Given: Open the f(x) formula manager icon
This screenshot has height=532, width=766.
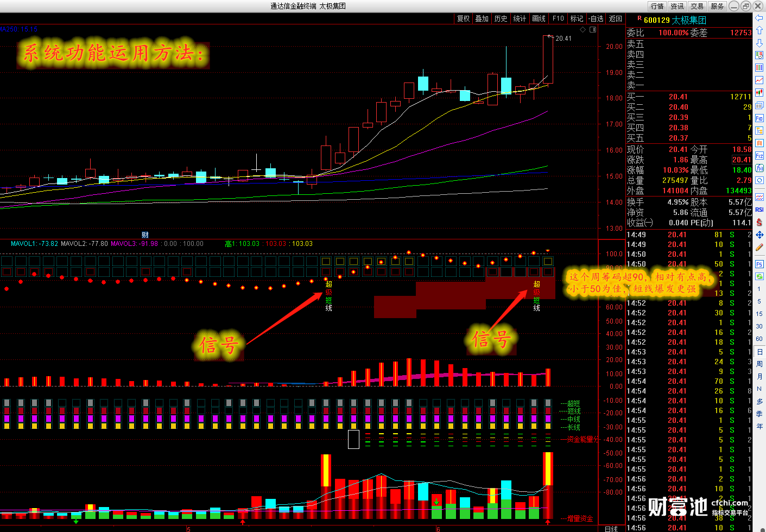Looking at the screenshot, I should pyautogui.click(x=759, y=168).
